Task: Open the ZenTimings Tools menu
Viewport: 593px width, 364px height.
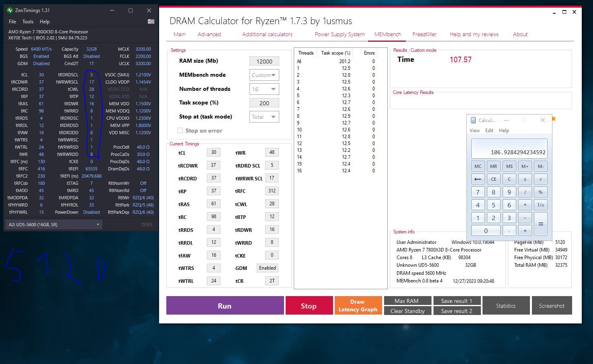Action: click(28, 22)
